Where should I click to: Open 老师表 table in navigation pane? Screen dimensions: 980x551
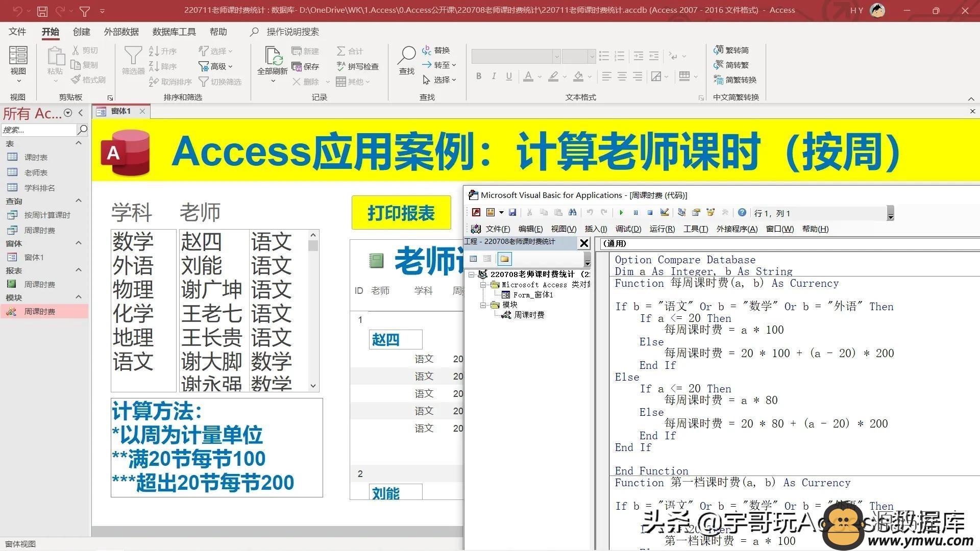click(x=35, y=172)
